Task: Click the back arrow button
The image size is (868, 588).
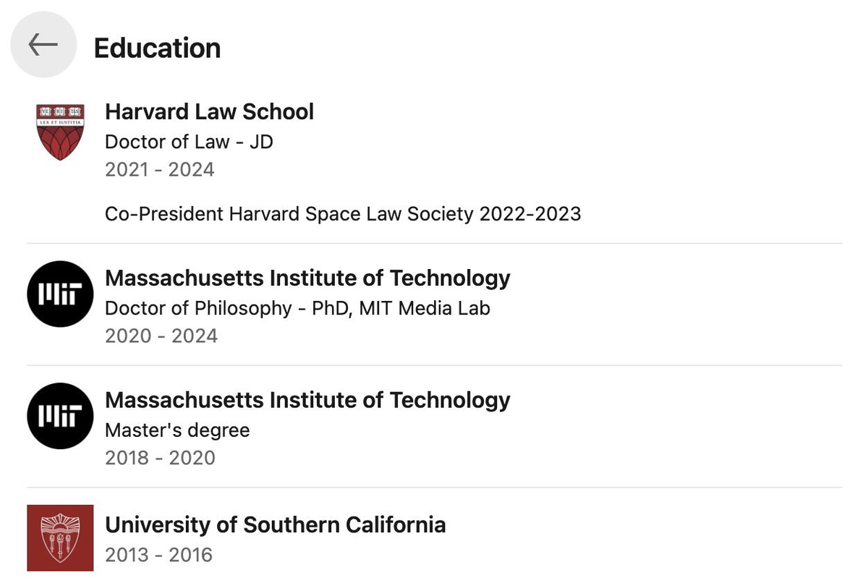Action: tap(43, 45)
